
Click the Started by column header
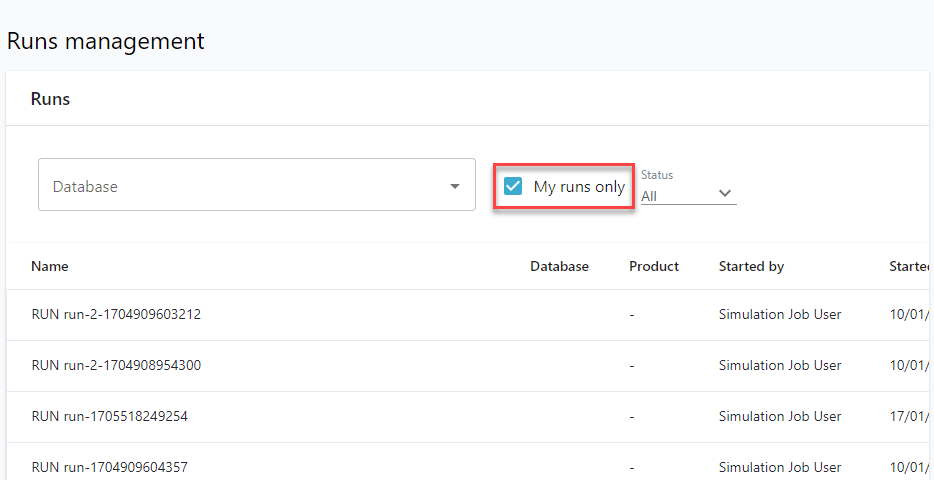[751, 266]
